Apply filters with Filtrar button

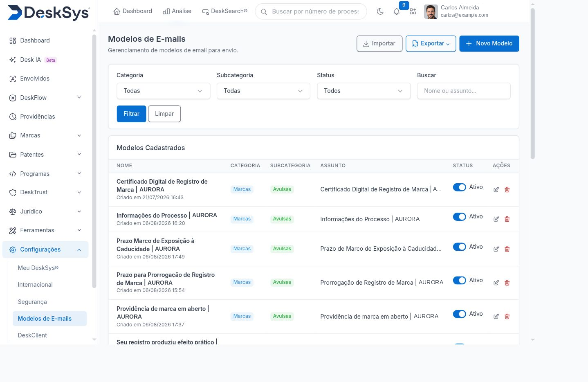131,114
